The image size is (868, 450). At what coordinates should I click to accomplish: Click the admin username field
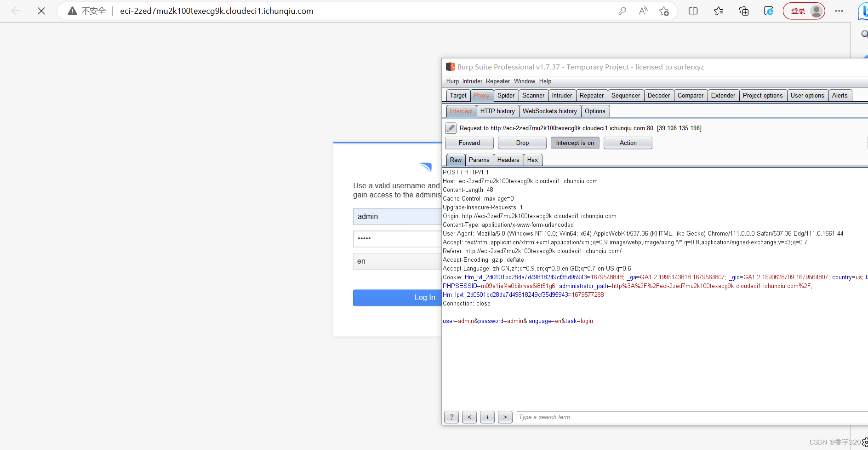coord(397,216)
